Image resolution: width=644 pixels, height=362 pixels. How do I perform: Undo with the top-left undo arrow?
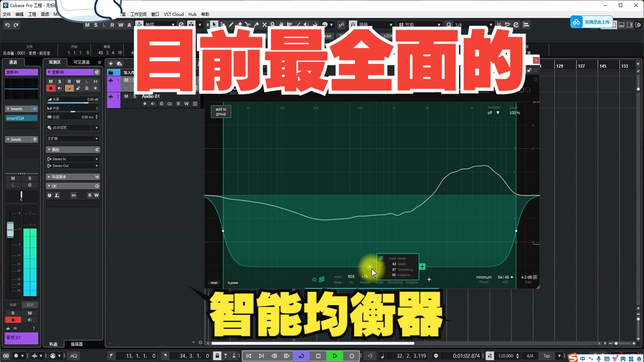click(x=7, y=25)
